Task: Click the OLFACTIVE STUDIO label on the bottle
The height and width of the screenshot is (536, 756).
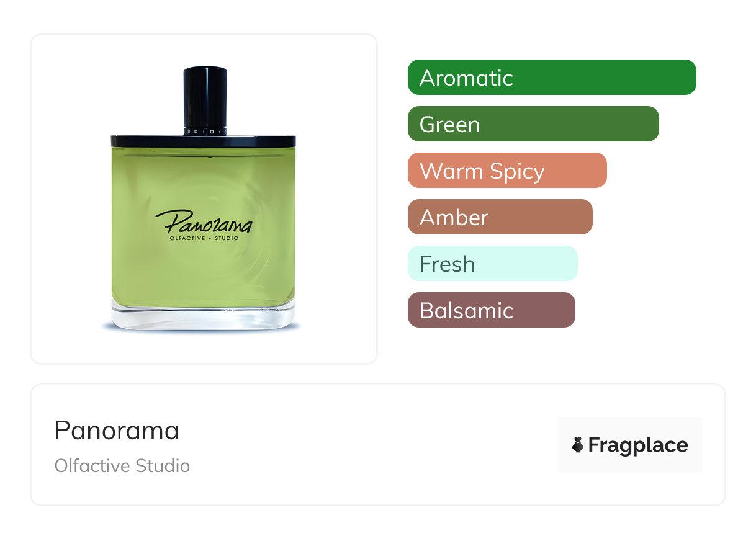Action: pos(204,238)
